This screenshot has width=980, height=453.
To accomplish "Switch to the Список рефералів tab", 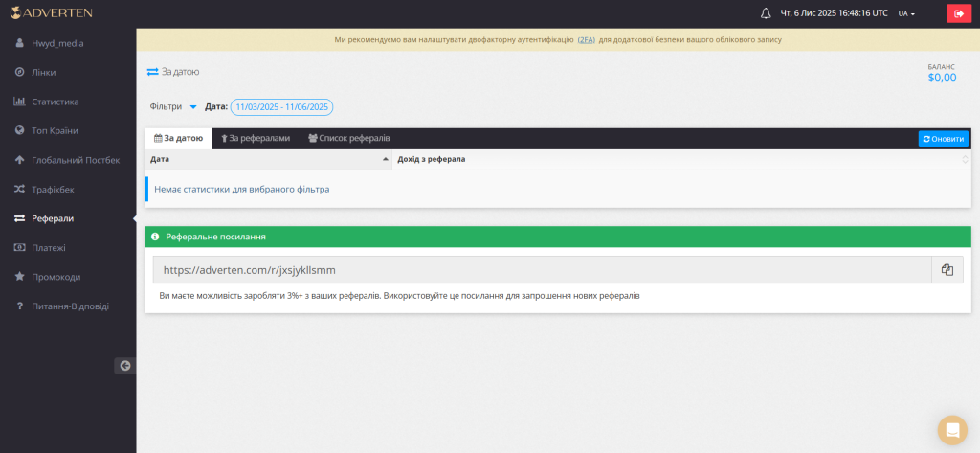I will click(x=348, y=138).
